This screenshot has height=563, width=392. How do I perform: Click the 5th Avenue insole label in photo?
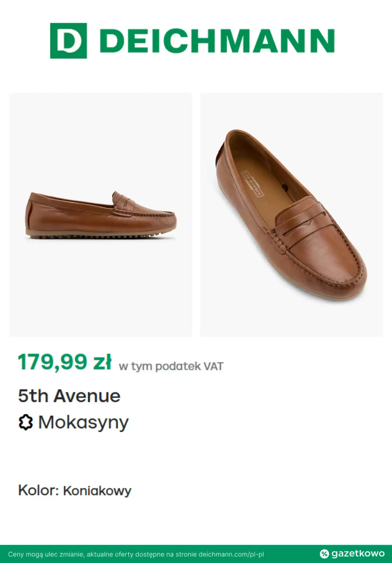tap(252, 183)
